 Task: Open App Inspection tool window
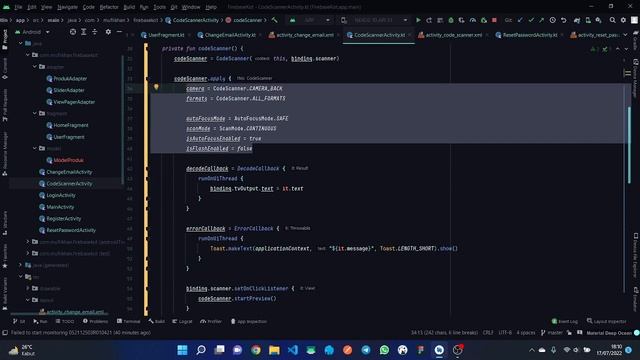coord(249,321)
